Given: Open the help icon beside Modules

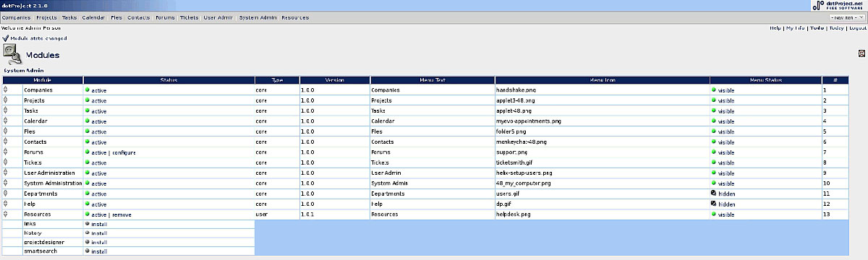Looking at the screenshot, I should pos(861,53).
